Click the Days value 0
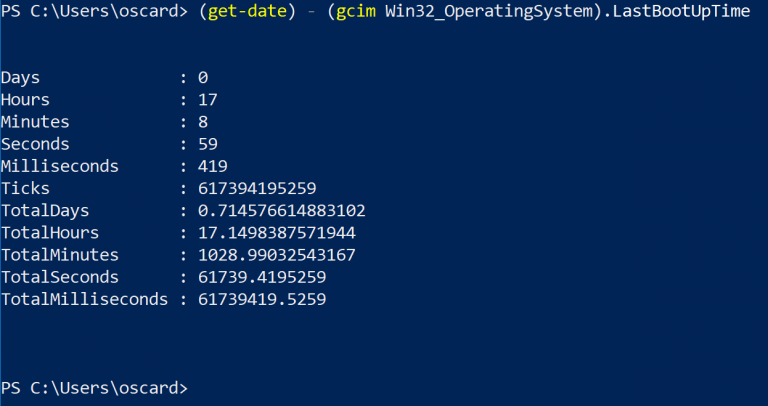768x406 pixels. [203, 78]
